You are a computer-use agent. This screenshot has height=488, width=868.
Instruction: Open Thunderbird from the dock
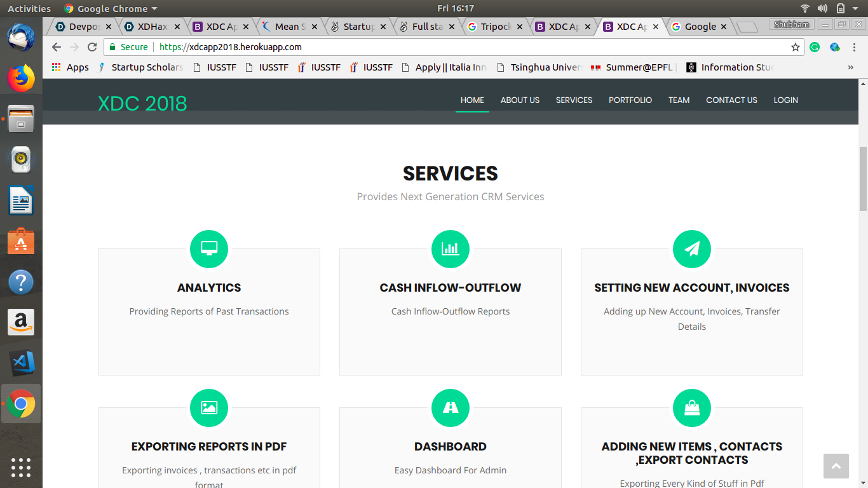point(21,37)
